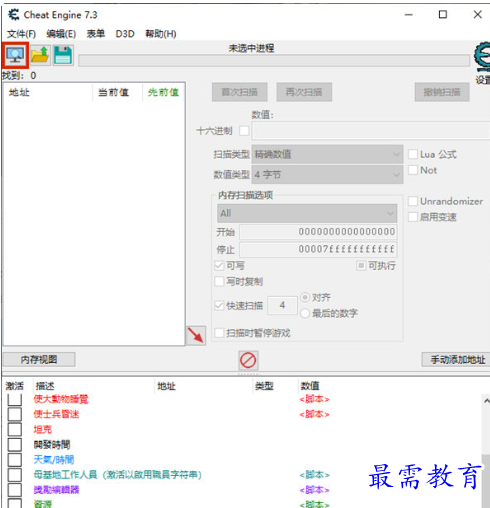Select the 坦克 table entry
This screenshot has height=508, width=490.
[43, 429]
